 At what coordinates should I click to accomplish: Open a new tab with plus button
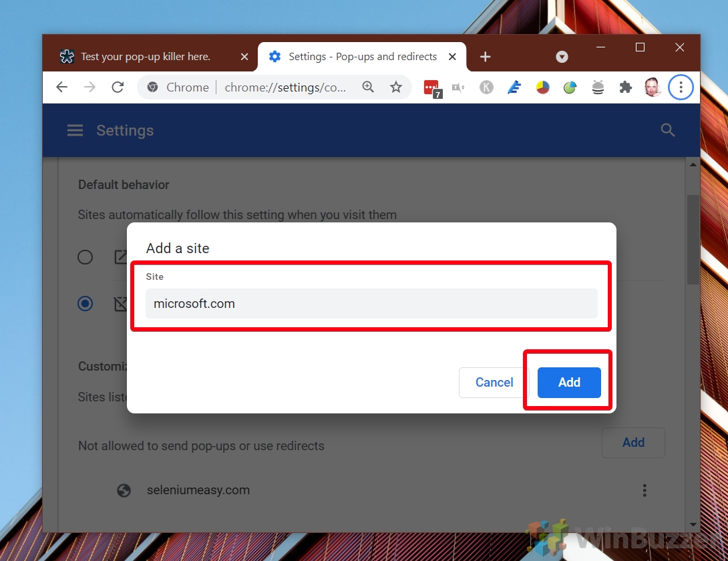point(485,57)
